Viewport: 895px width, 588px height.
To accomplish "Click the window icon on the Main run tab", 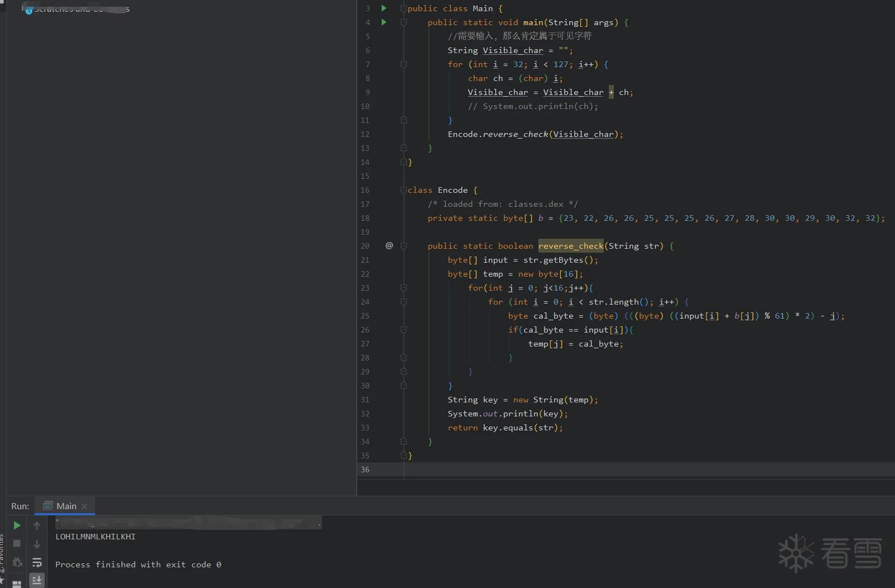I will 48,506.
